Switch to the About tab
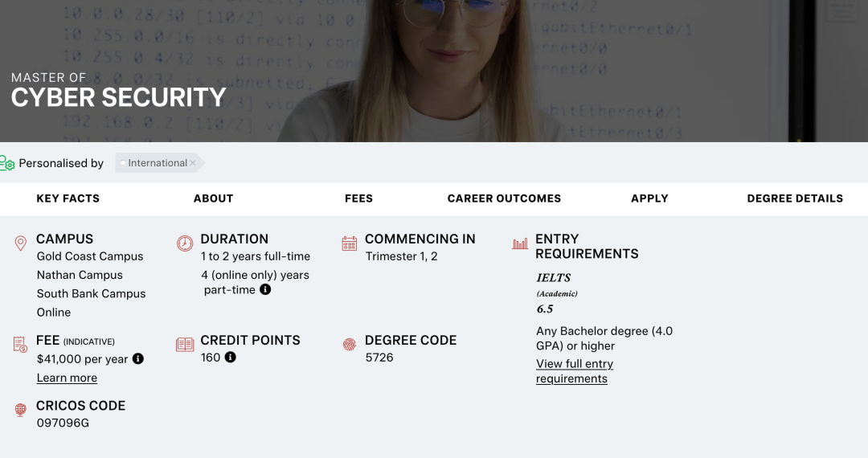868x458 pixels. pyautogui.click(x=213, y=198)
